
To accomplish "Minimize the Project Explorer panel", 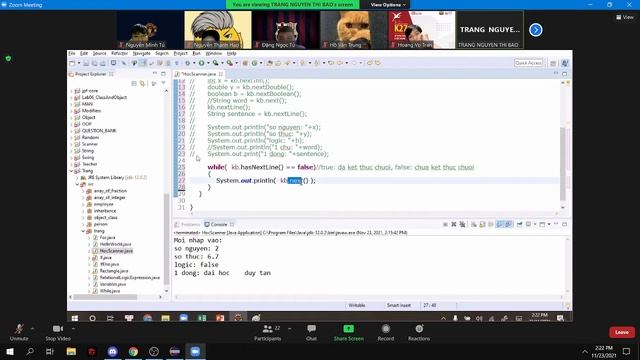I will 155,74.
